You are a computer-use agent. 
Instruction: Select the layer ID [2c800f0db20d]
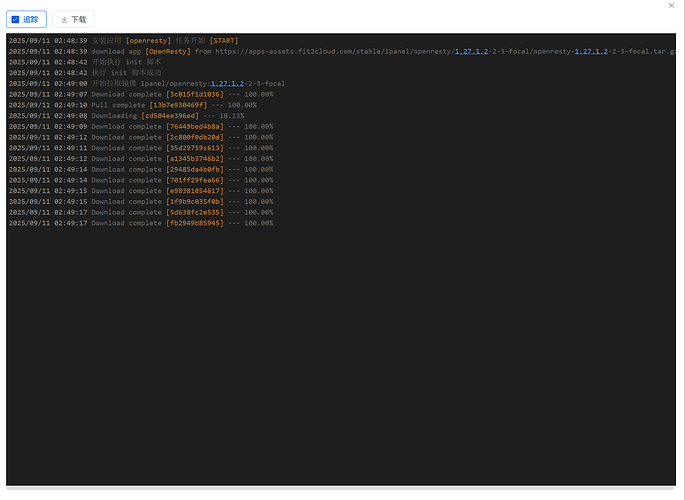coord(195,137)
